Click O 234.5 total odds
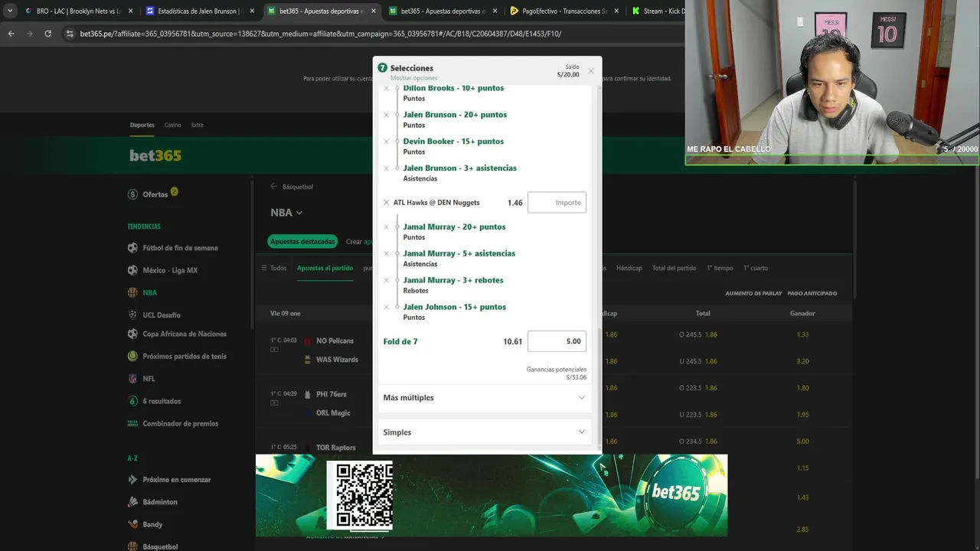The image size is (980, 551). 698,442
